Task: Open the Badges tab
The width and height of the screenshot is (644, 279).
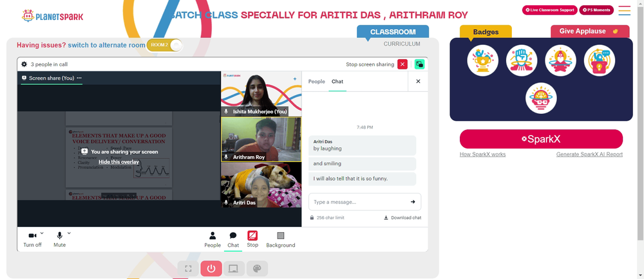Action: 486,32
